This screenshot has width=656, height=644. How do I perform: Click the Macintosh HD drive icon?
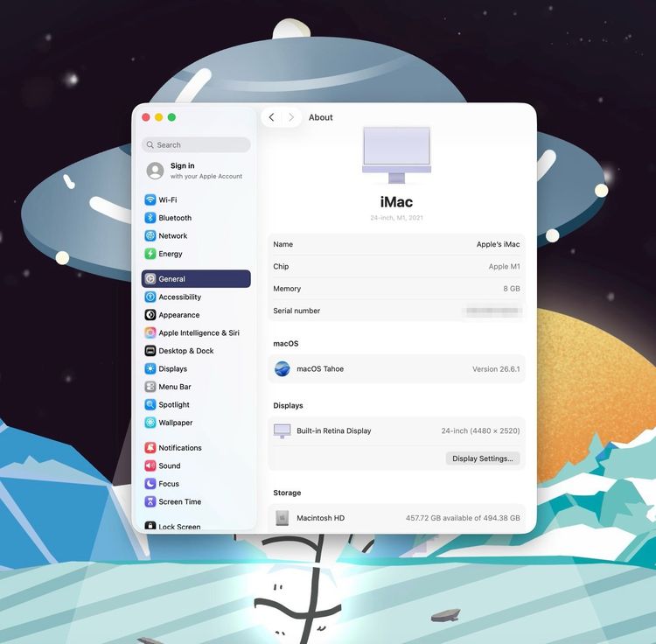pos(282,518)
